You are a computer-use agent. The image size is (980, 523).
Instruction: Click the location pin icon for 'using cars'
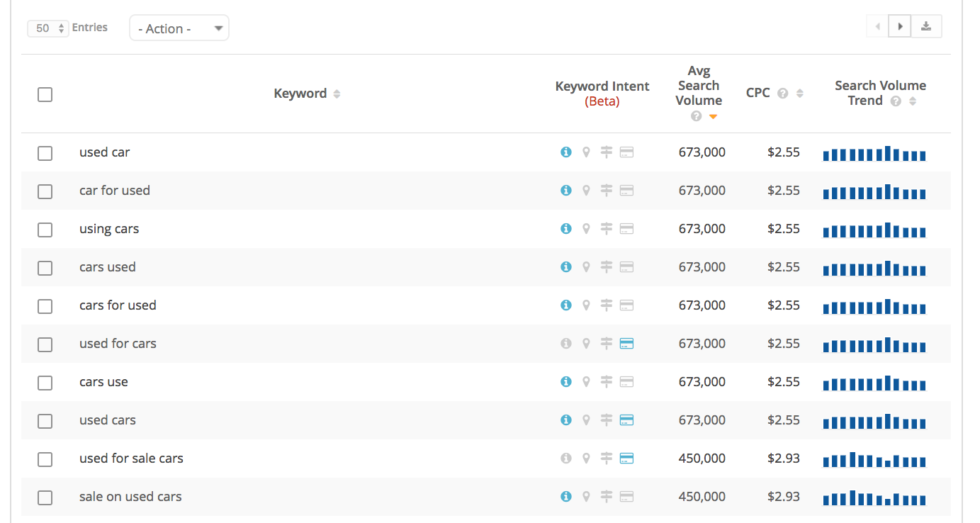586,229
